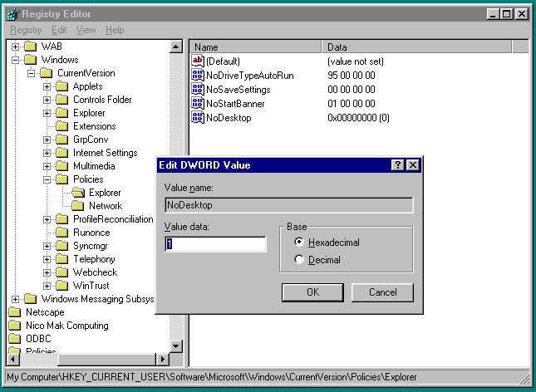Click the Applets folder icon

[61, 86]
